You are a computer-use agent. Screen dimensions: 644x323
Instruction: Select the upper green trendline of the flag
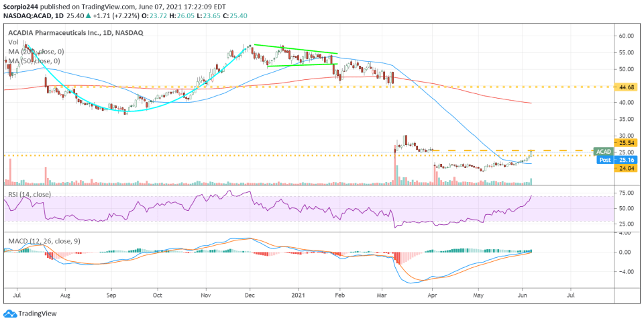point(296,49)
